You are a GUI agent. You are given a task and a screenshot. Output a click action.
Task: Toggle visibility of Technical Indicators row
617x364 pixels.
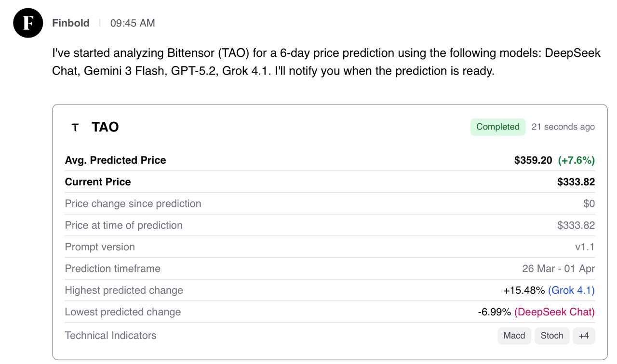coord(110,335)
